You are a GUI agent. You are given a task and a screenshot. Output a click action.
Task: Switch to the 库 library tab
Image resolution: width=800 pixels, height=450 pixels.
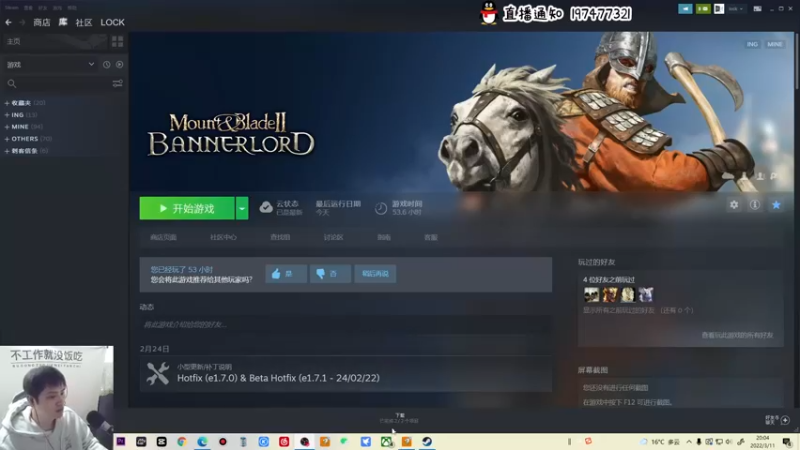[63, 22]
